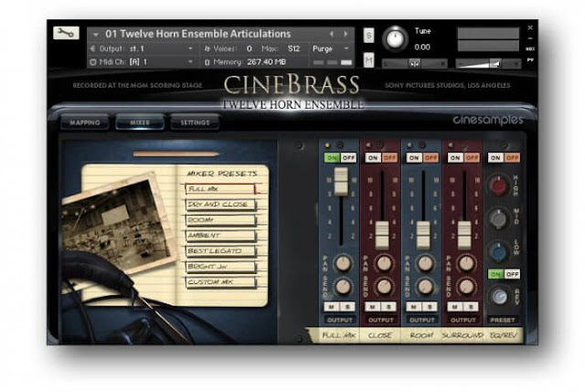Image resolution: width=585 pixels, height=392 pixels.
Task: Turn on the EQ/Rev strip's top ON button
Action: pyautogui.click(x=495, y=158)
